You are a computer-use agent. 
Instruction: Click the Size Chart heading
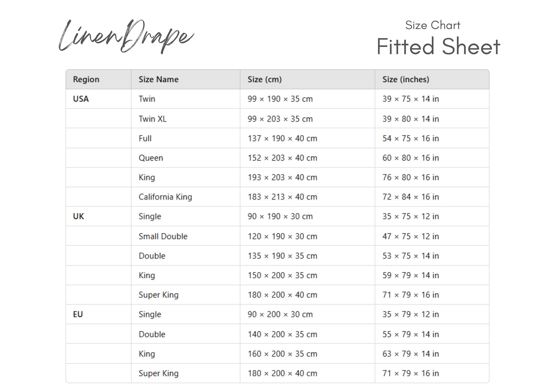pyautogui.click(x=433, y=25)
